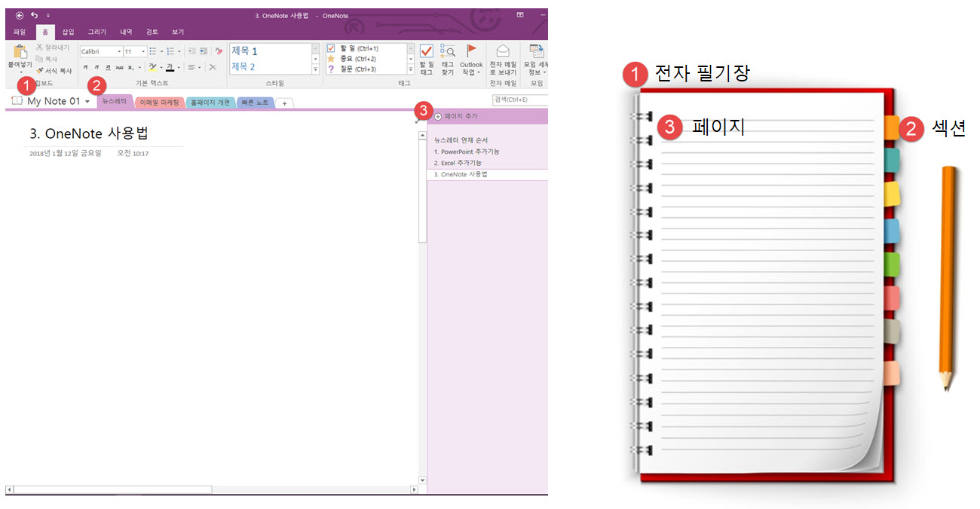Switch to the 그리기 (Draw) ribbon tab
This screenshot has width=980, height=509.
pos(97,32)
